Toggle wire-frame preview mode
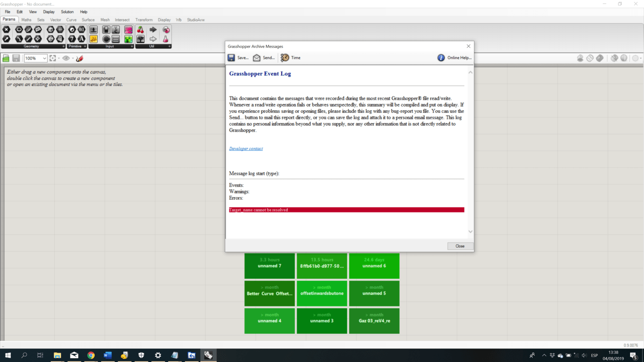 click(590, 58)
